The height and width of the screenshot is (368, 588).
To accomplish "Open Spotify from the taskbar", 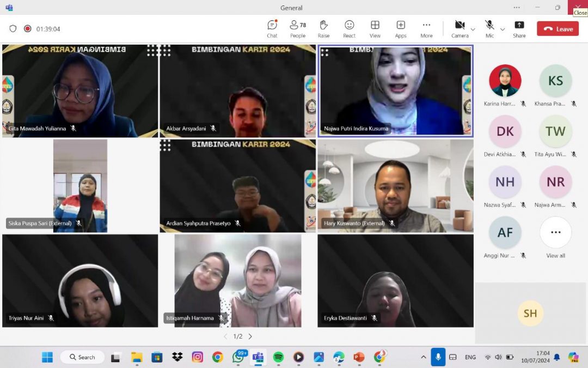I will (278, 357).
